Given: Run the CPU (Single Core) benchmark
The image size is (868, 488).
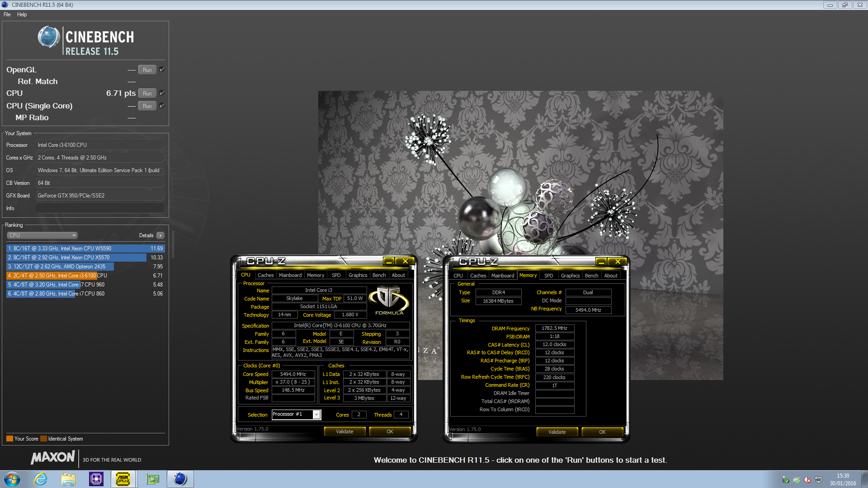Looking at the screenshot, I should point(147,106).
